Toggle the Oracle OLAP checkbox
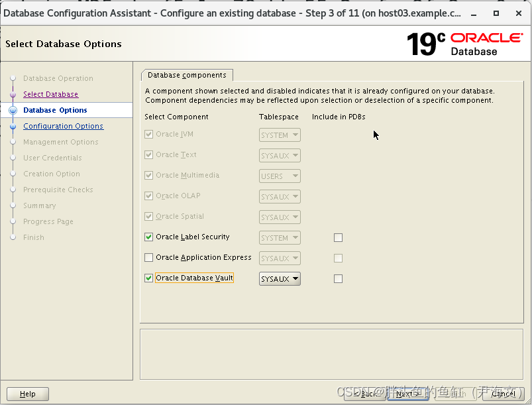The height and width of the screenshot is (405, 532). pyautogui.click(x=148, y=196)
